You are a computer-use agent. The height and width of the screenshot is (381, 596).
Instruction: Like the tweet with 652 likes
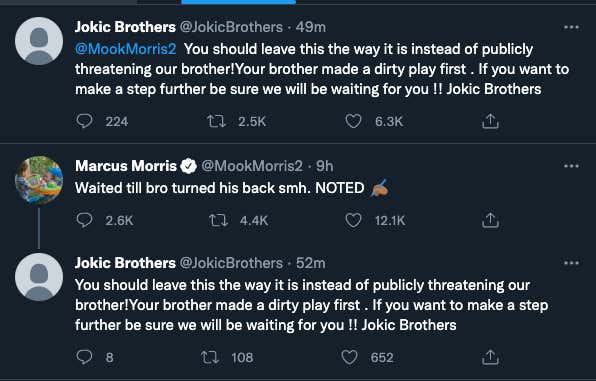[349, 357]
